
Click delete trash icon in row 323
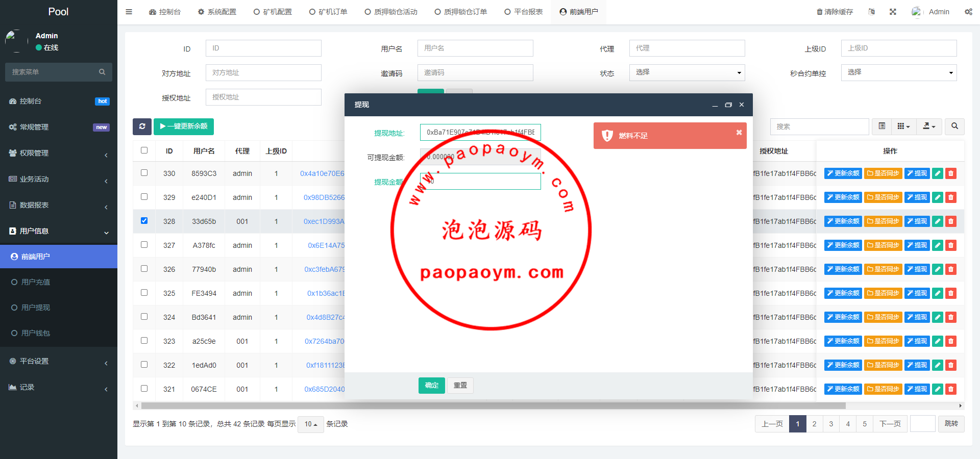(950, 341)
